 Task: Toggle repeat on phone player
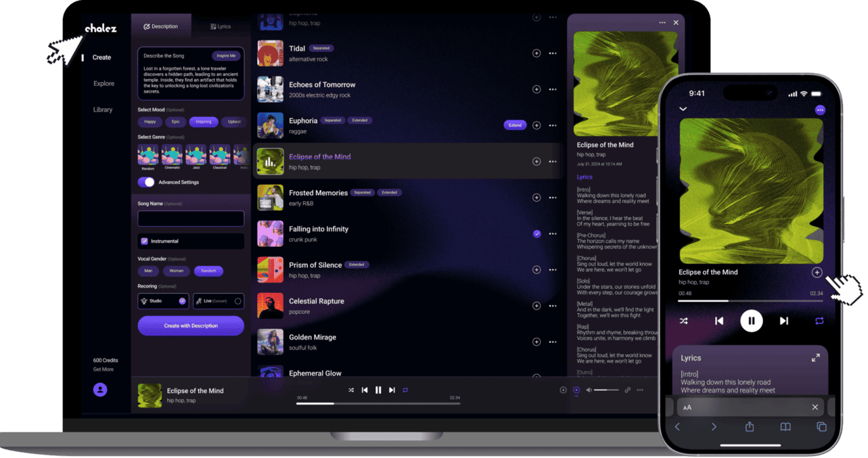tap(819, 321)
